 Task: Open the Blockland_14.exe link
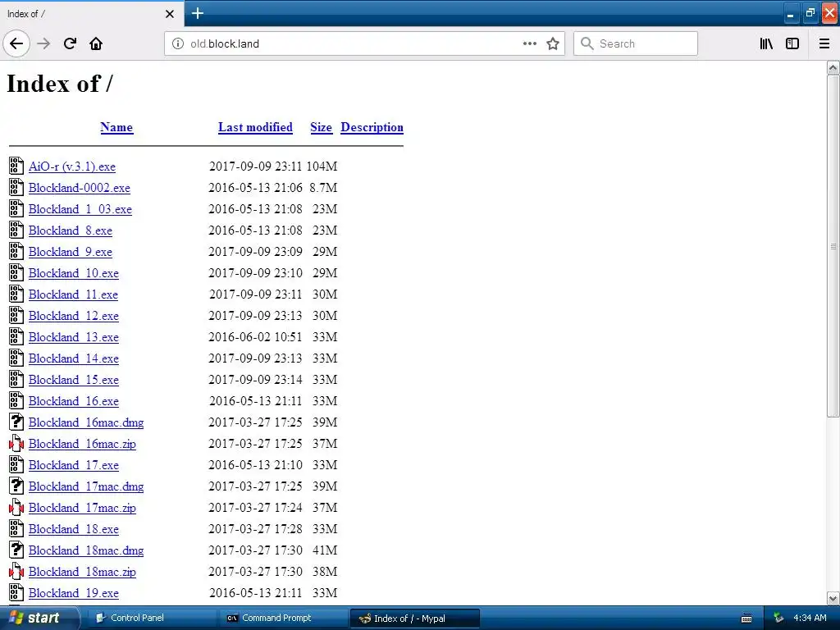(x=73, y=358)
